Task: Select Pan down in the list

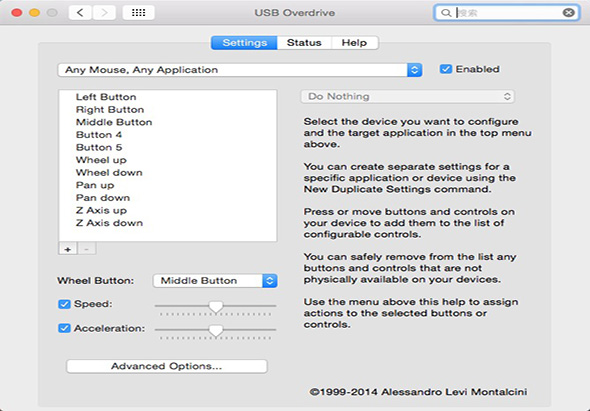Action: coord(167,198)
